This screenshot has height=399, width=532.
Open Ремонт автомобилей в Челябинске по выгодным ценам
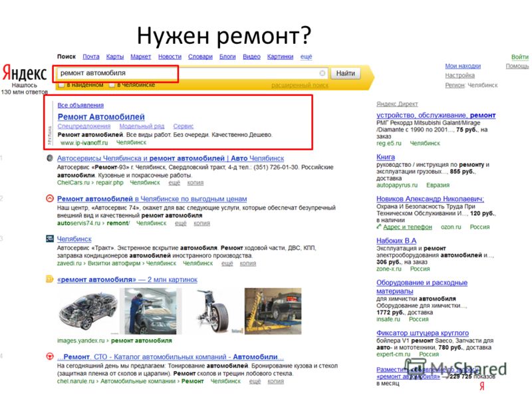tap(152, 199)
